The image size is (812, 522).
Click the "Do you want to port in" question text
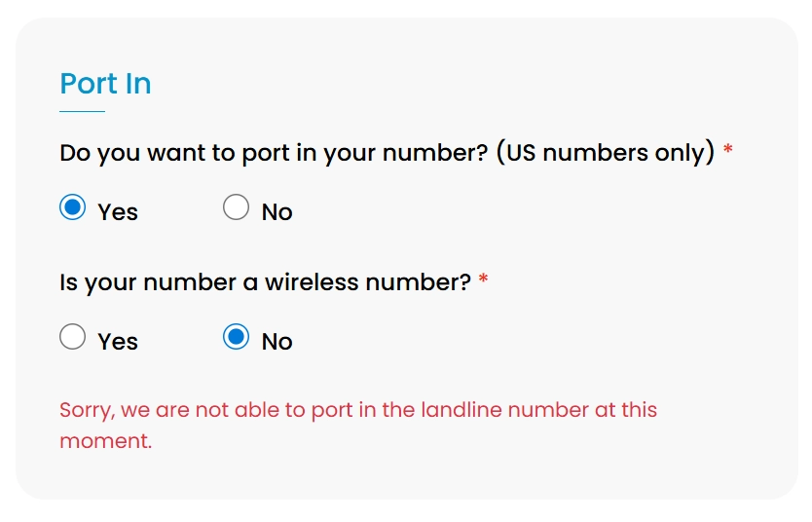(x=273, y=153)
